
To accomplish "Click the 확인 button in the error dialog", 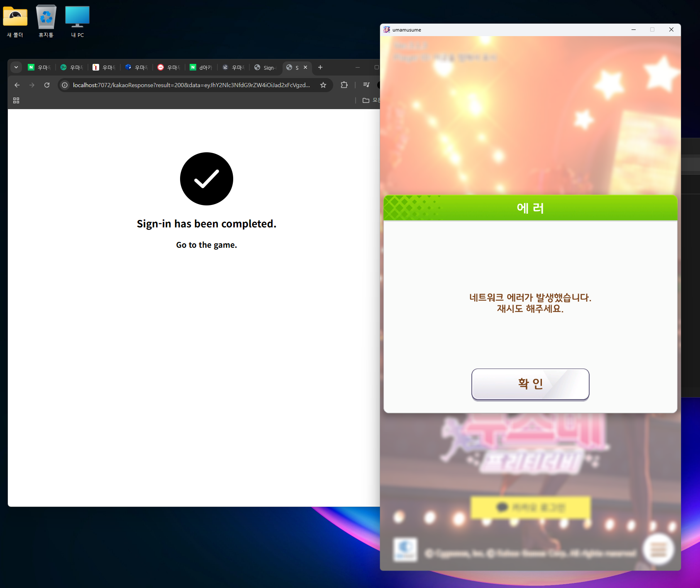I will [x=530, y=384].
